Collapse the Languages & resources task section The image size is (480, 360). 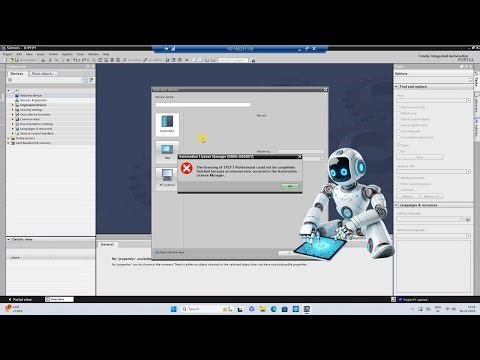pos(396,205)
